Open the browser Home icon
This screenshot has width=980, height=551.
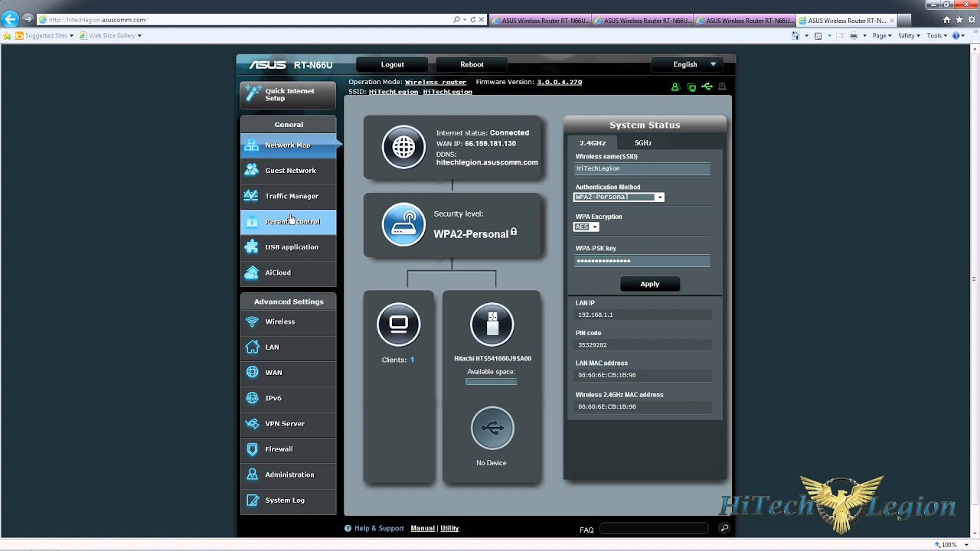tap(947, 21)
